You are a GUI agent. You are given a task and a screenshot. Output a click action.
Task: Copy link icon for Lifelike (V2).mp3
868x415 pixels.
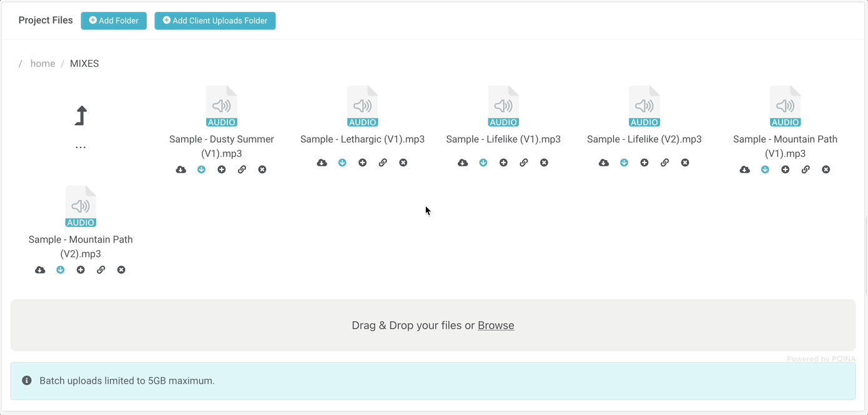pos(664,162)
